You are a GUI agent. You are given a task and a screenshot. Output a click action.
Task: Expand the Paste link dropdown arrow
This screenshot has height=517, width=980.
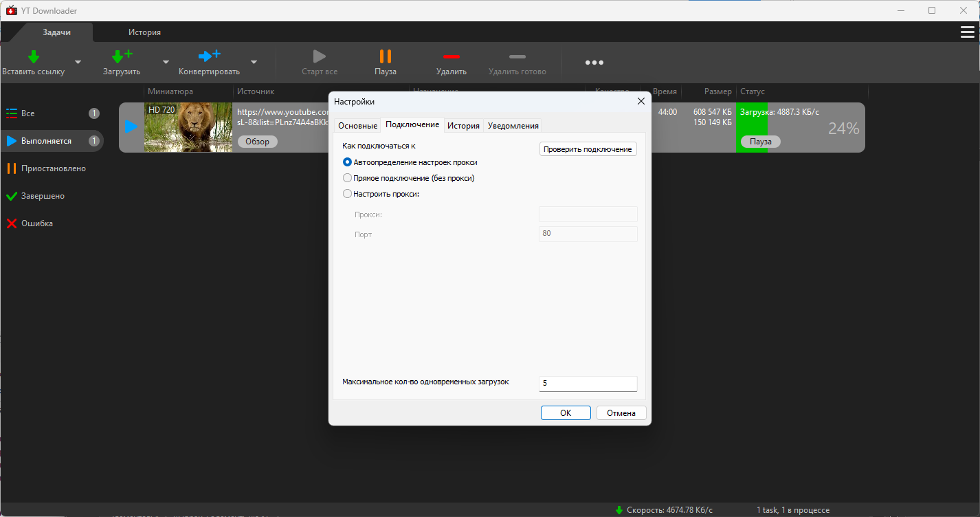point(78,62)
